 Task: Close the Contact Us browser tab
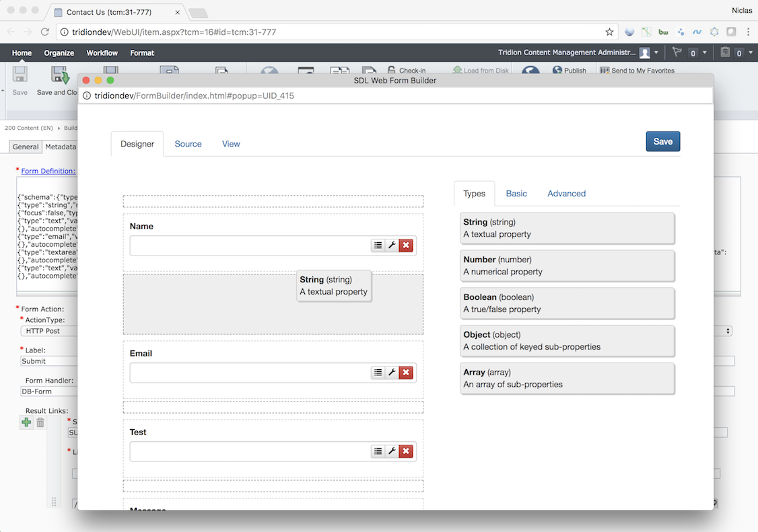pos(178,13)
